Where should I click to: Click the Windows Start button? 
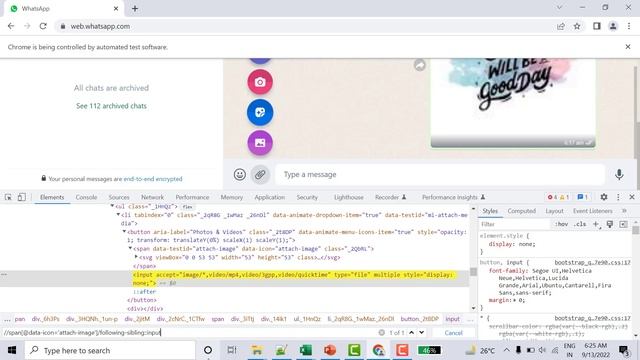(x=11, y=350)
